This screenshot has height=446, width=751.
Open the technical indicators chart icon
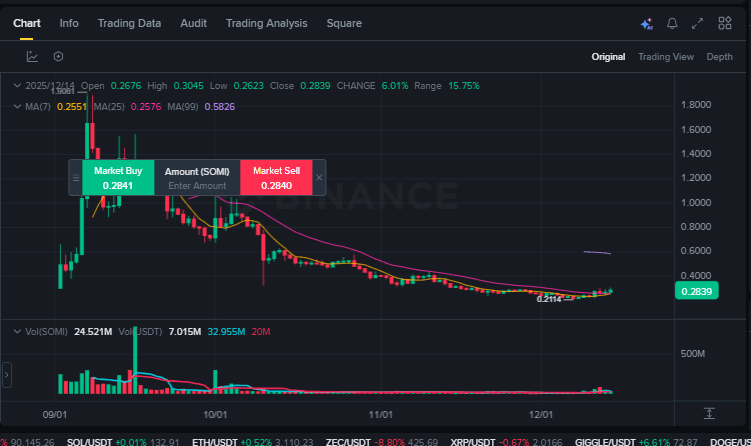point(33,57)
